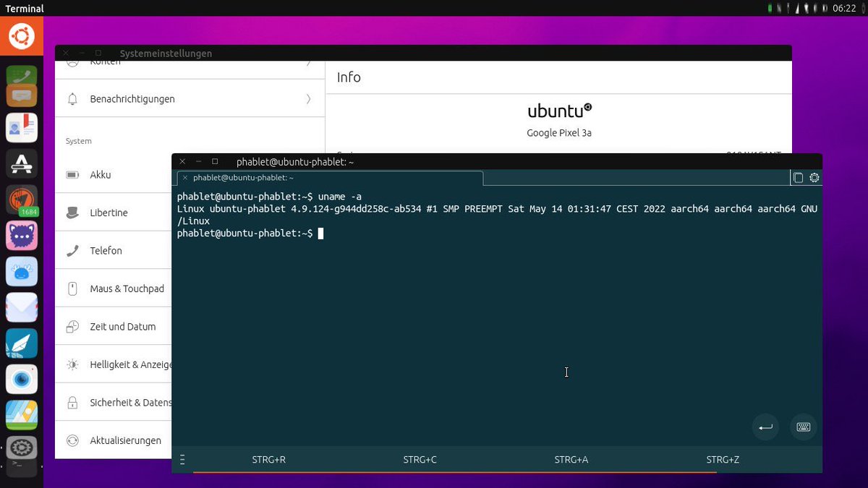This screenshot has height=488, width=868.
Task: Open Telefon settings entry
Action: click(x=114, y=251)
